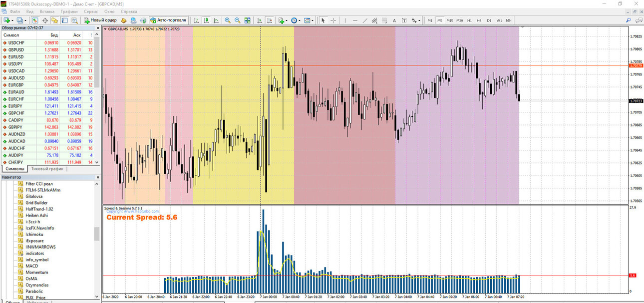
Task: Switch chart to M5 timeframe
Action: pos(440,20)
